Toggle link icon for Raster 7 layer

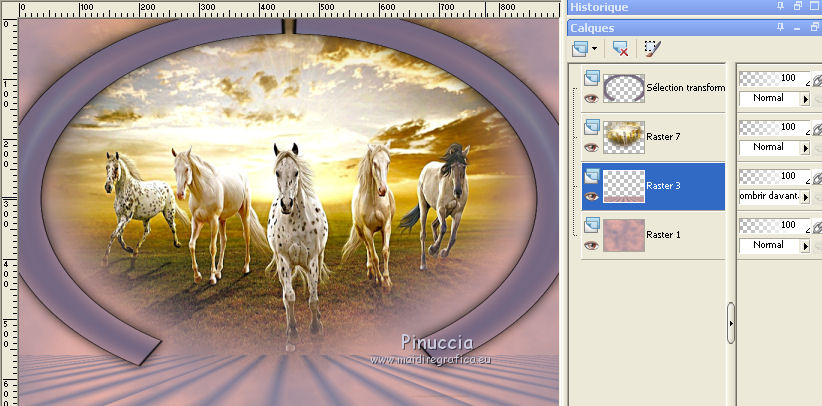point(817,128)
